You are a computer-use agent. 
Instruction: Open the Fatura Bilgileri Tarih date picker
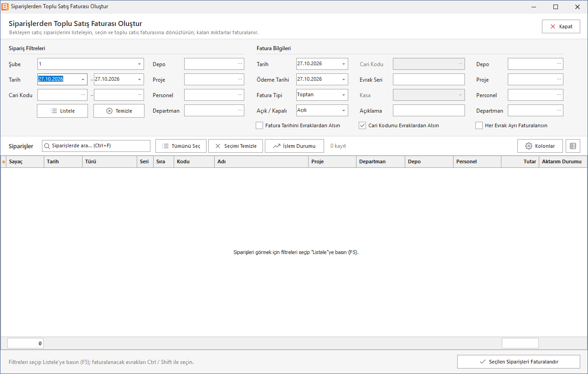coord(344,64)
